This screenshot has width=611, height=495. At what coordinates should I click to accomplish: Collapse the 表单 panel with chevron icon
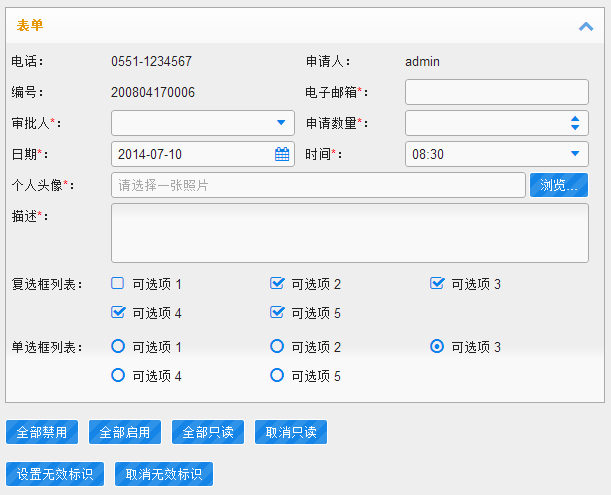tap(586, 27)
